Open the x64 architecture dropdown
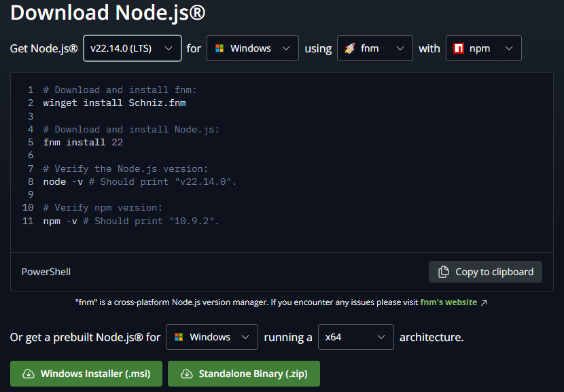The image size is (564, 392). click(356, 337)
